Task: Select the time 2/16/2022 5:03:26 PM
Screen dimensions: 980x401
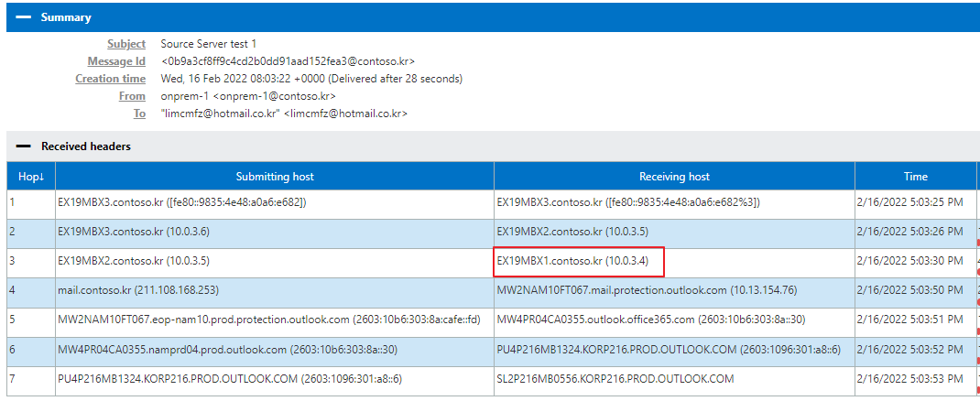Action: pyautogui.click(x=911, y=232)
